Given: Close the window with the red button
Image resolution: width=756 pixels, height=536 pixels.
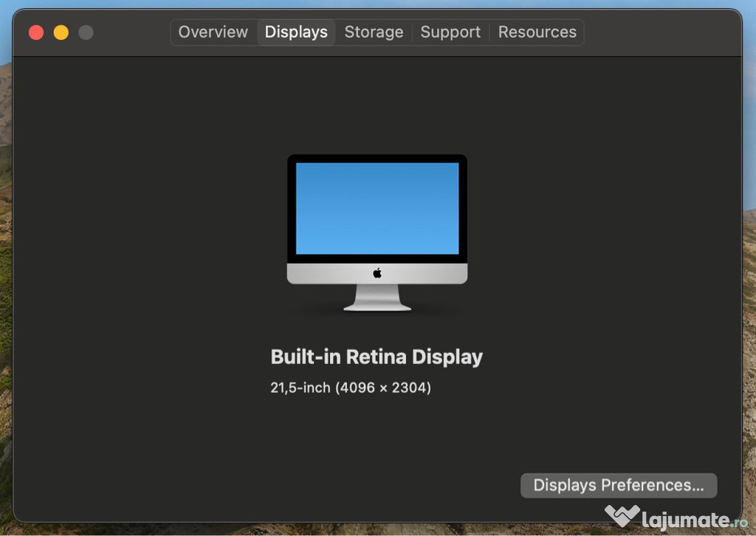Looking at the screenshot, I should tap(36, 32).
